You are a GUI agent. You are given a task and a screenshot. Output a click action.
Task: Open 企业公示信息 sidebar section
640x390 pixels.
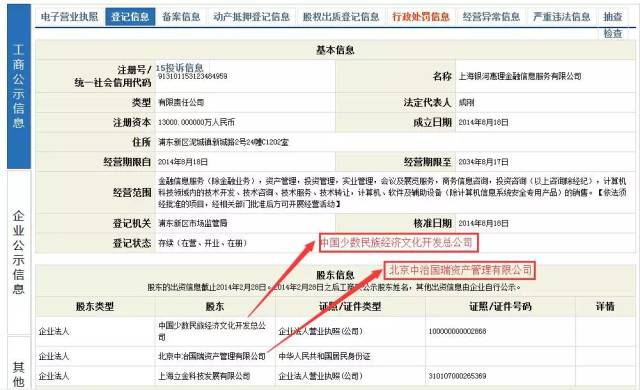(19, 252)
